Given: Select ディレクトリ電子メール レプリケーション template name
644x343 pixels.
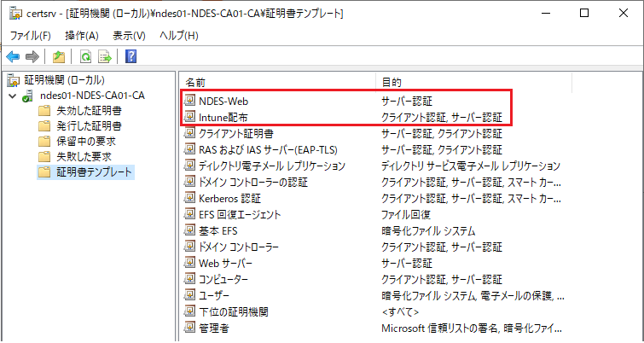Looking at the screenshot, I should [272, 166].
